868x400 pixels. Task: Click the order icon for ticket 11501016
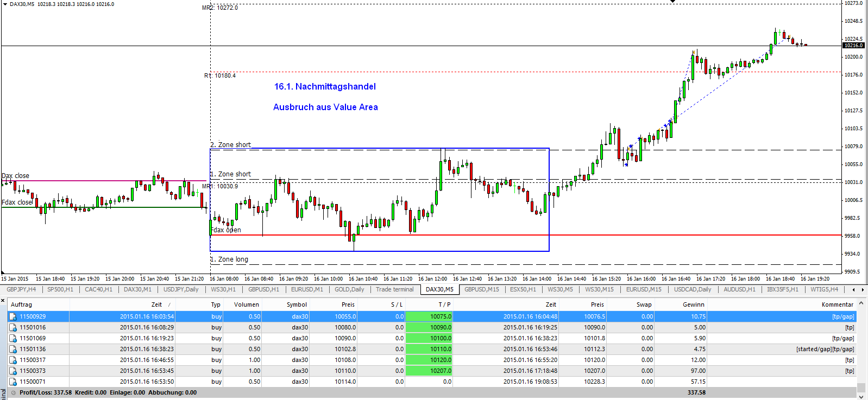13,327
